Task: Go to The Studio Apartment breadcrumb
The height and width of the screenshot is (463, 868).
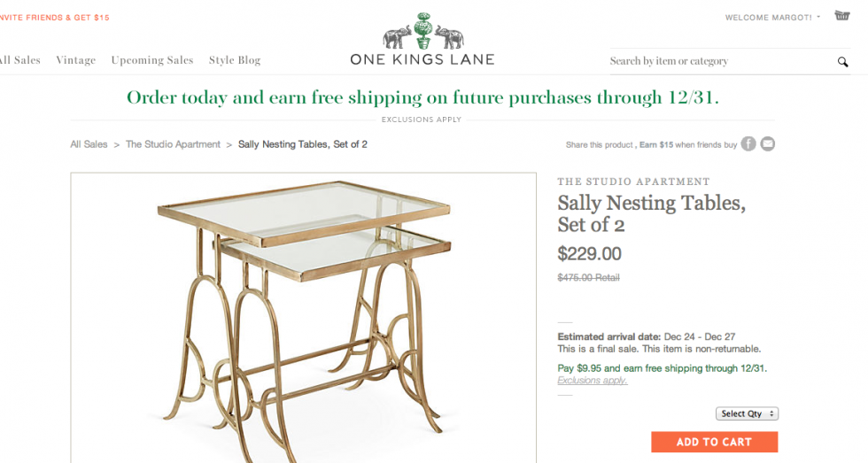Action: (173, 144)
